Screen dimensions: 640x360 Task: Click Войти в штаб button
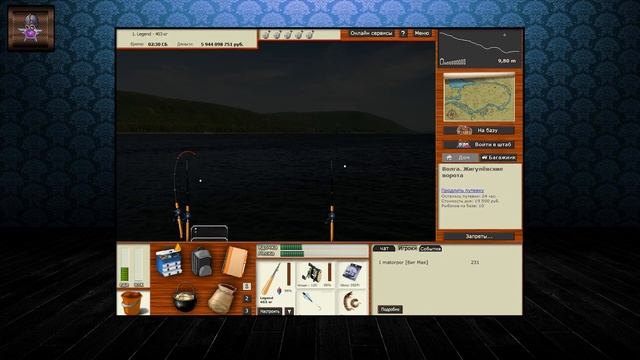[479, 144]
